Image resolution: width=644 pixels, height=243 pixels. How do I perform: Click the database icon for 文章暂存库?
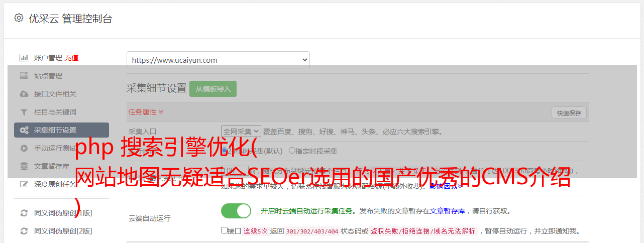[24, 166]
